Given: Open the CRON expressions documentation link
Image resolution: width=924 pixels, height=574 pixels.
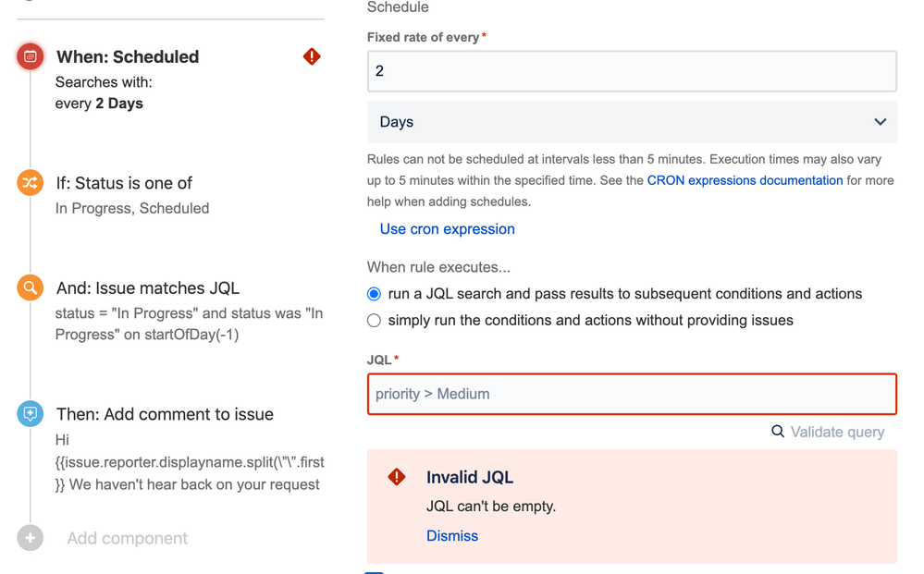Looking at the screenshot, I should coord(745,180).
